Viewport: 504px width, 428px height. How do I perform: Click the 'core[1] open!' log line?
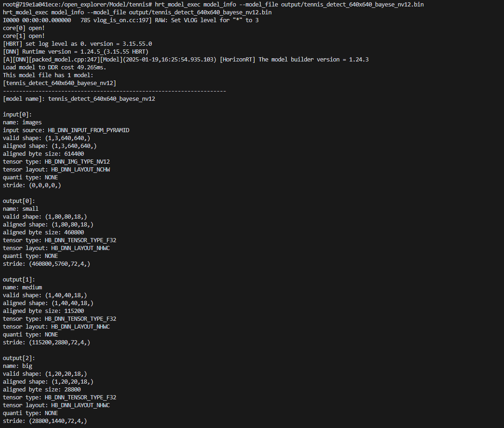[24, 36]
